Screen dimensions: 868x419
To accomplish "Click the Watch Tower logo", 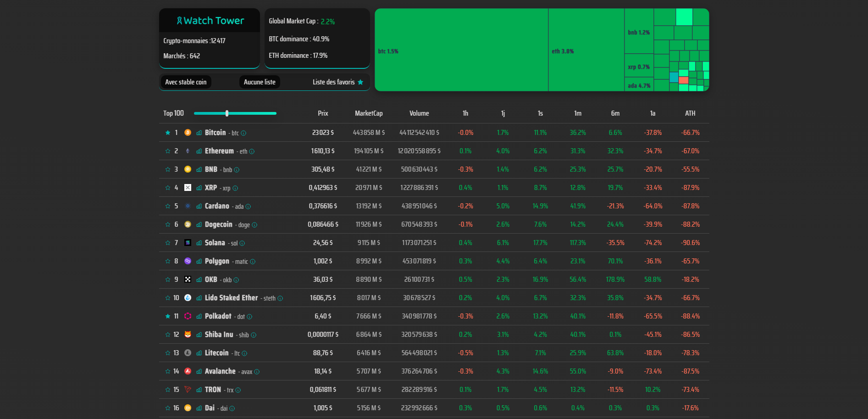I will [x=210, y=21].
